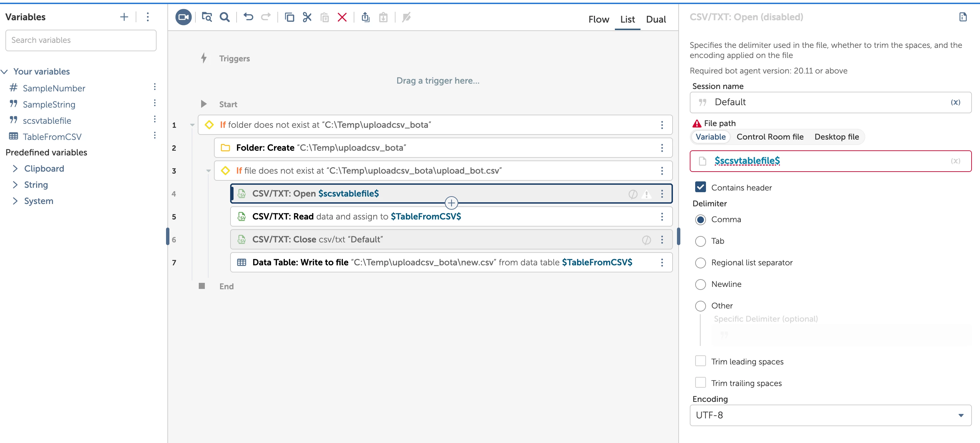Open menu for CSV/TXT: Close action row
Image resolution: width=980 pixels, height=443 pixels.
pos(661,240)
